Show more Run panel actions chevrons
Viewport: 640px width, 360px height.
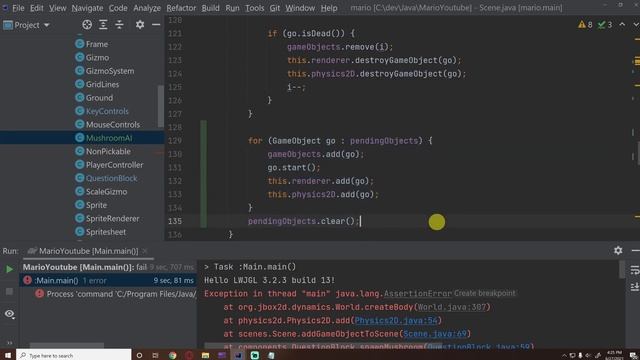point(9,342)
